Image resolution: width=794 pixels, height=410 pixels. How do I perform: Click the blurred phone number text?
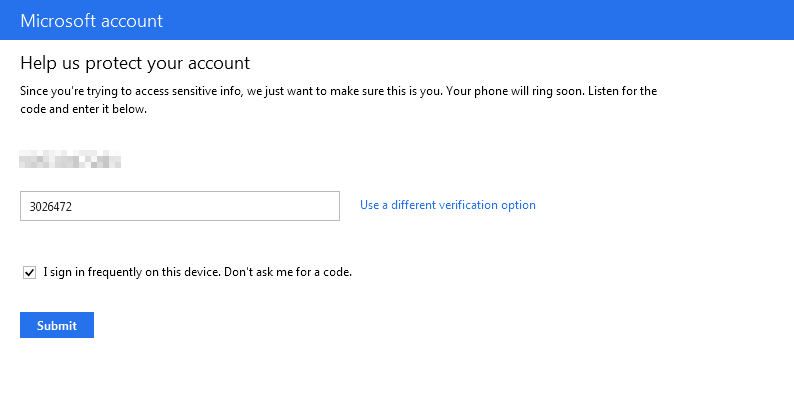(x=70, y=158)
